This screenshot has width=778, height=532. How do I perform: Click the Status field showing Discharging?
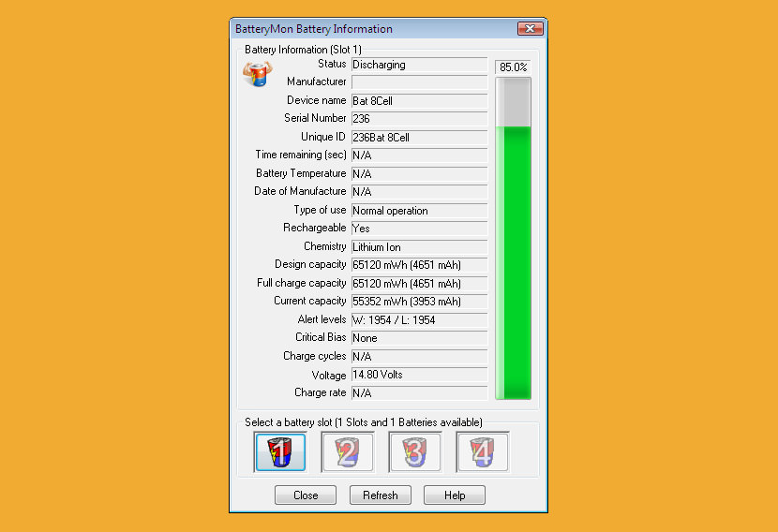point(419,65)
